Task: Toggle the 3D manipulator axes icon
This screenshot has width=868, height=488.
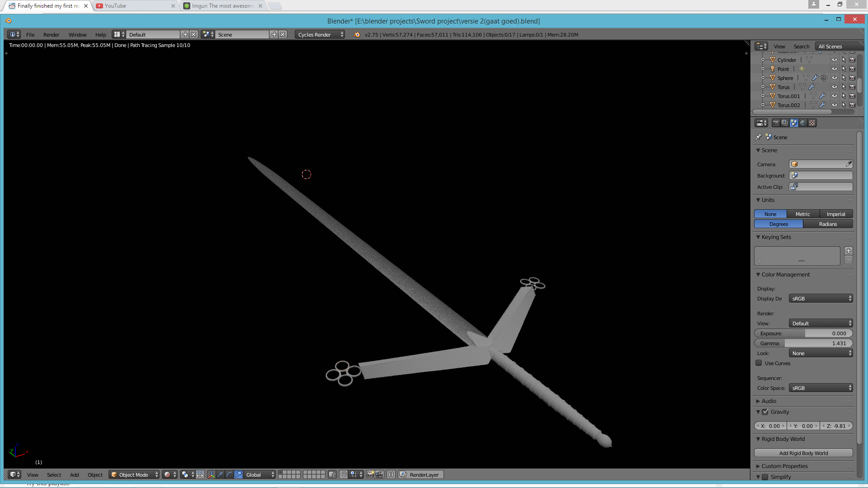Action: 211,474
